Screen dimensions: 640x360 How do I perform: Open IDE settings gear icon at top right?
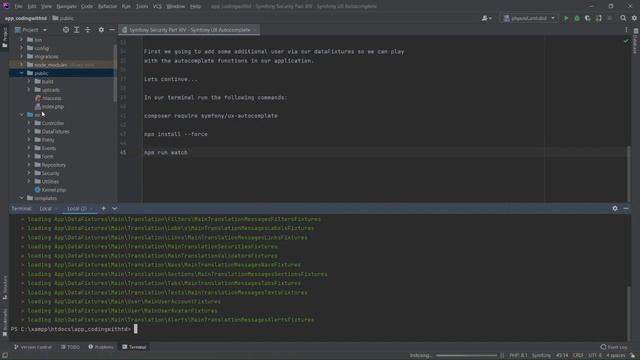tap(634, 18)
